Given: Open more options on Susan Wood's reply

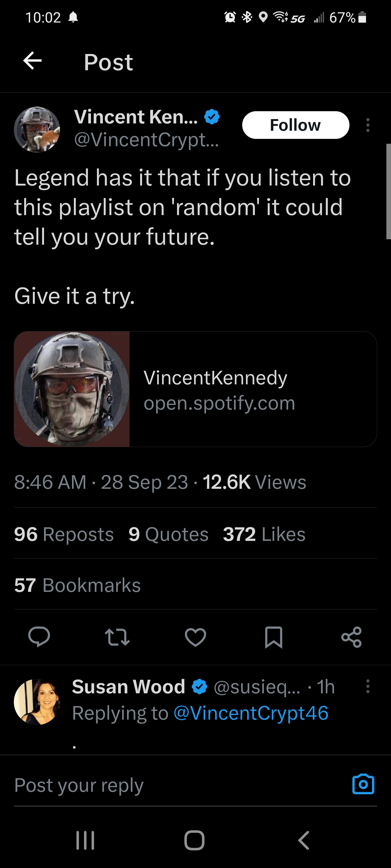Looking at the screenshot, I should pyautogui.click(x=368, y=686).
